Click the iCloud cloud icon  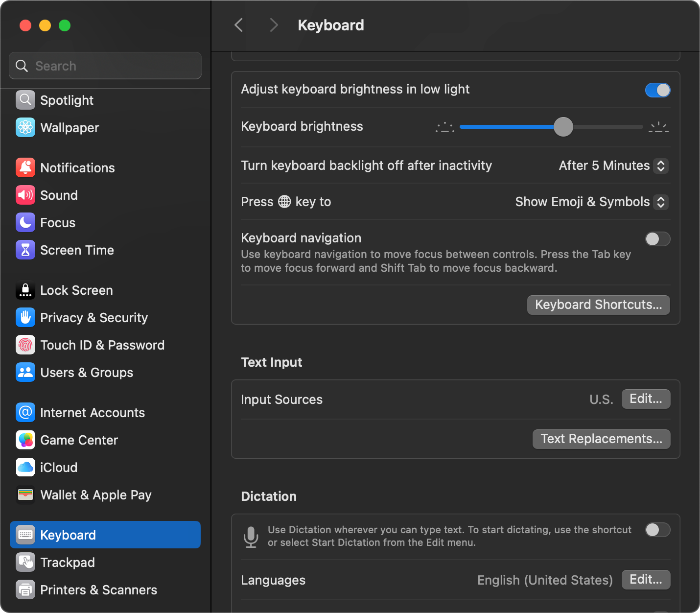pos(25,467)
